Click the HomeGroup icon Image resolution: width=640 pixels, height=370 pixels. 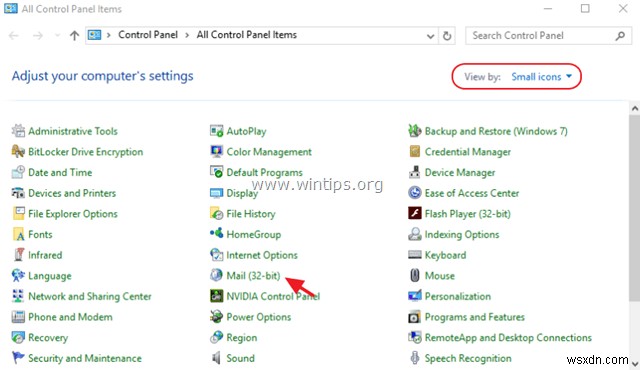[x=216, y=234]
